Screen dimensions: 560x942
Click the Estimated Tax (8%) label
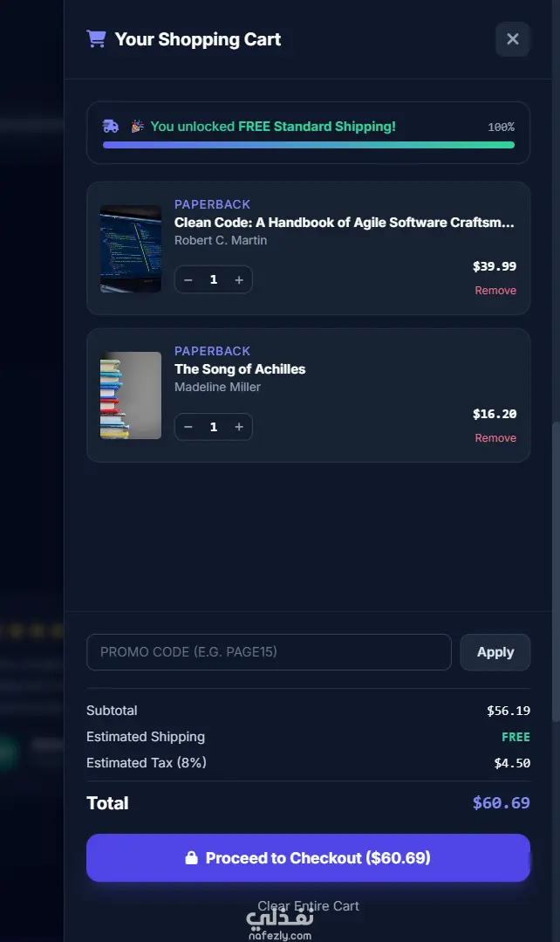(147, 763)
